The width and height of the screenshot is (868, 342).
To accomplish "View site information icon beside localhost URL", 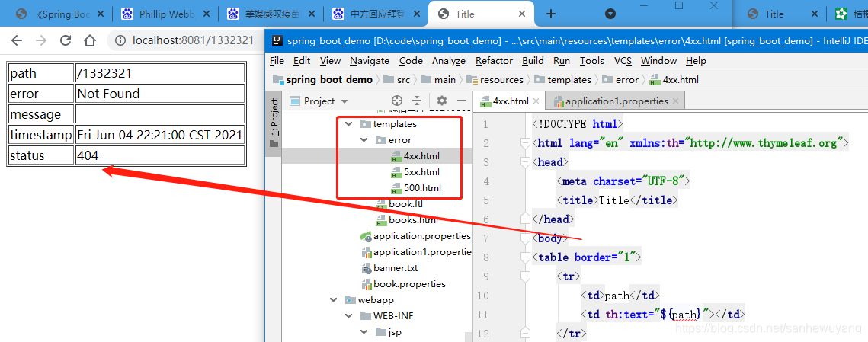I will click(120, 40).
